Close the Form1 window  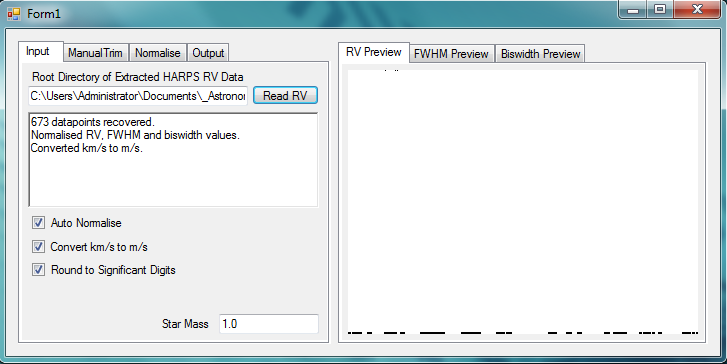coord(697,9)
